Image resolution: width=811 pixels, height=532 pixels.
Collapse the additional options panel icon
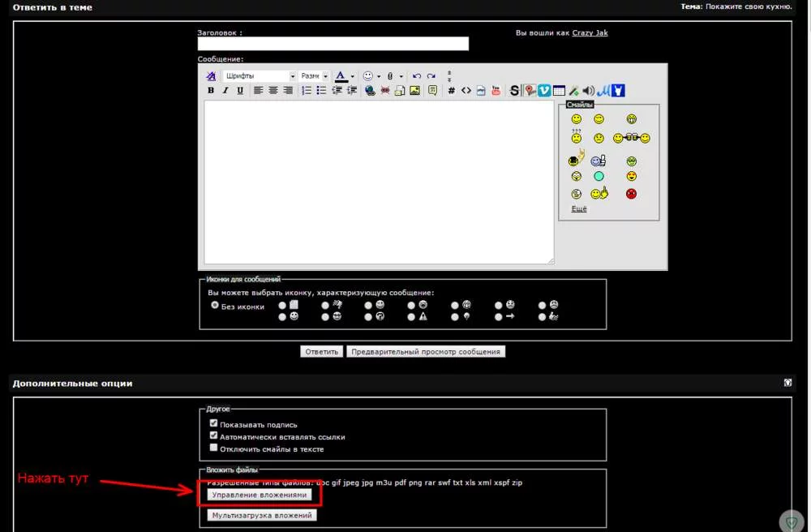(787, 383)
